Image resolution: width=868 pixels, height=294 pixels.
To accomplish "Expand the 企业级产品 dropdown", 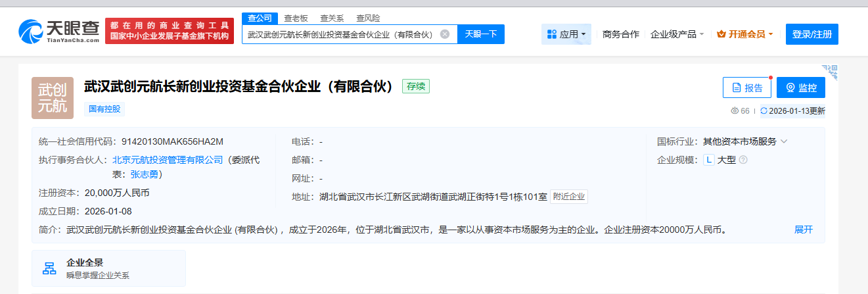I will [x=677, y=34].
